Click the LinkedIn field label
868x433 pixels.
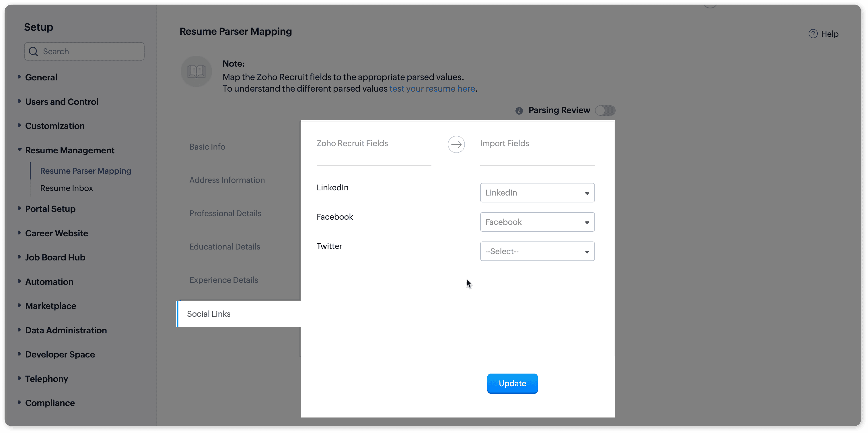(x=332, y=187)
